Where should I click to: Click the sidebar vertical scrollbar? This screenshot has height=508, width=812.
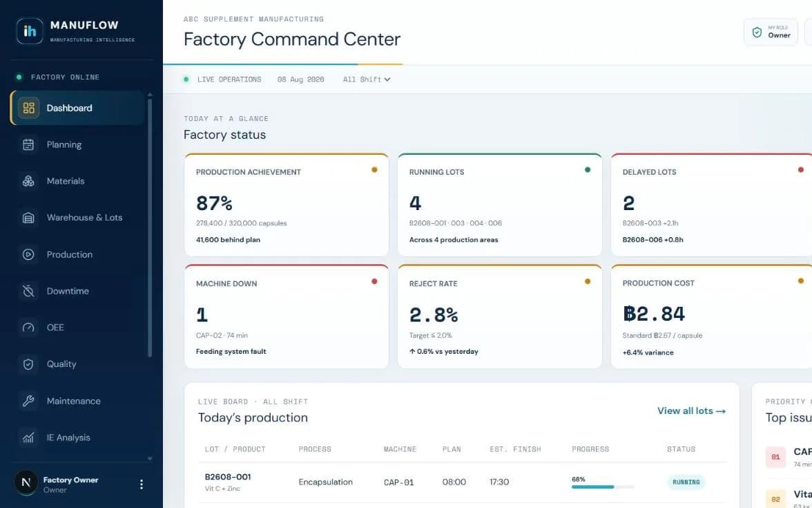pos(150,228)
